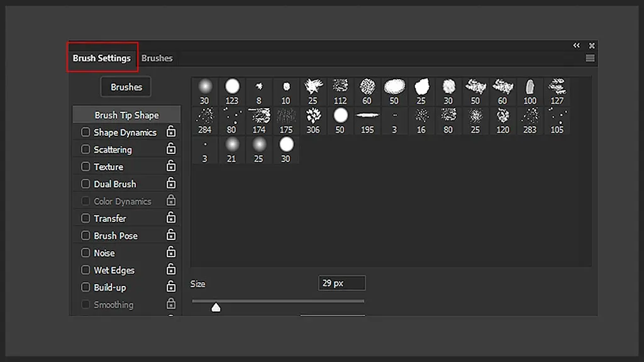
Task: Enable the Shape Dynamics checkbox
Action: tap(86, 132)
